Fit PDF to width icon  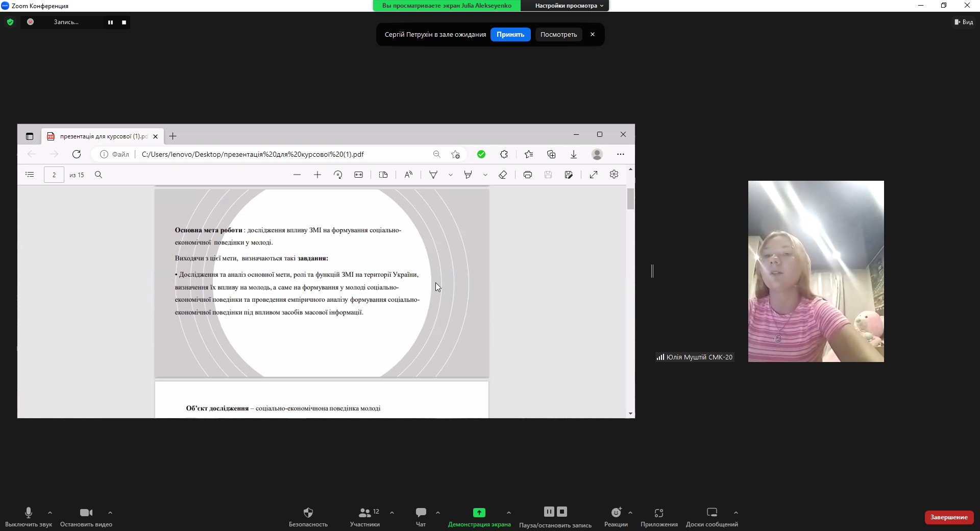tap(359, 175)
